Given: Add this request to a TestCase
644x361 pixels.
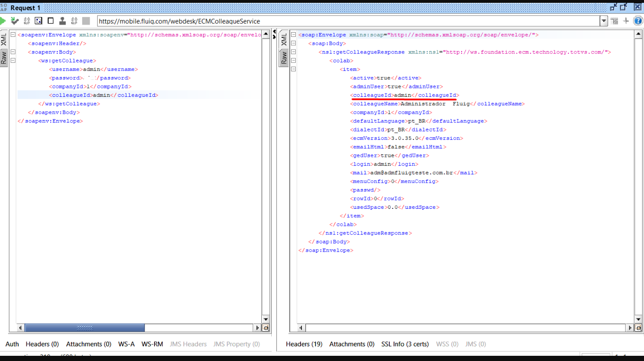Looking at the screenshot, I should (15, 21).
